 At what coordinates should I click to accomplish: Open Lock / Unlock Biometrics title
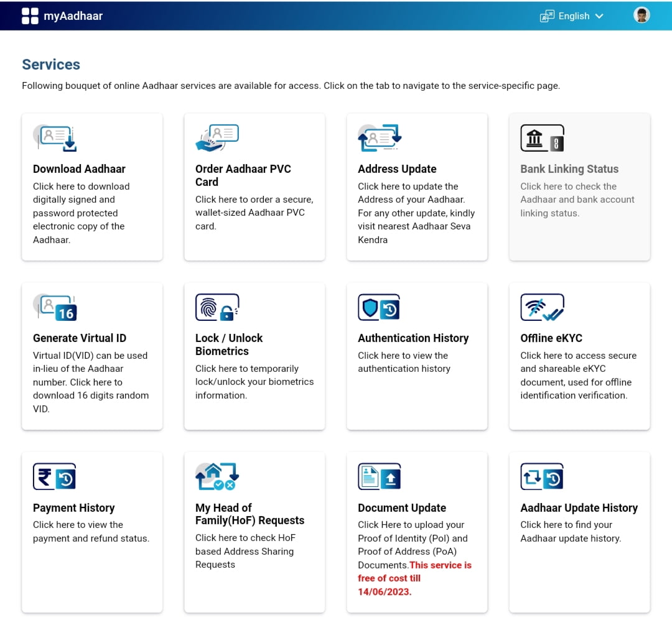229,345
